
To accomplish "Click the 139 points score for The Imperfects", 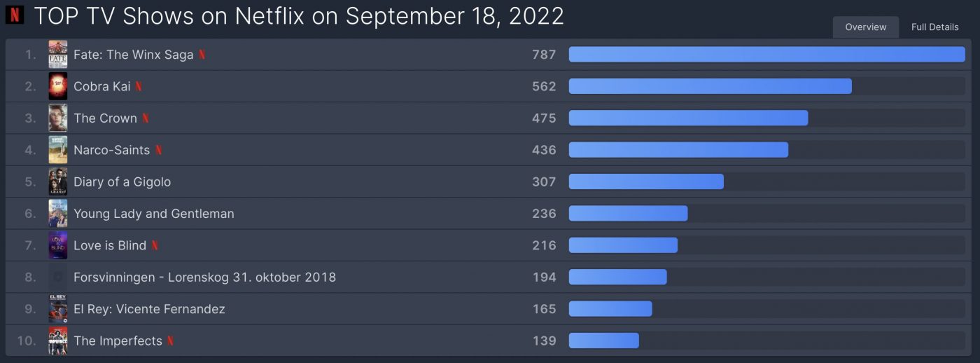I will tap(544, 341).
